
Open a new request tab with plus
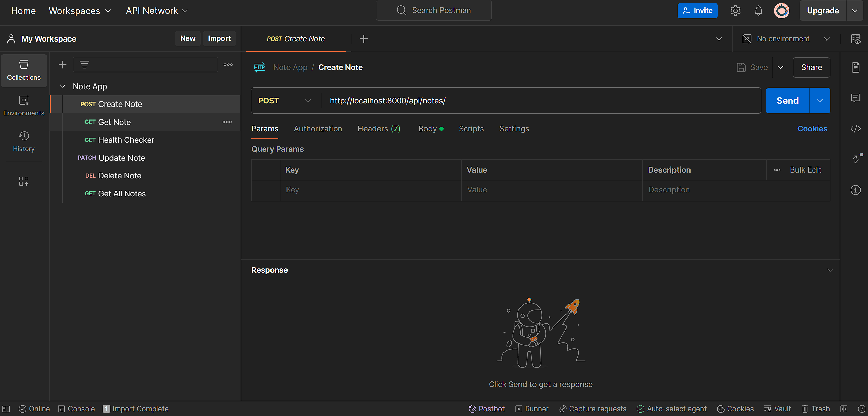pos(364,39)
